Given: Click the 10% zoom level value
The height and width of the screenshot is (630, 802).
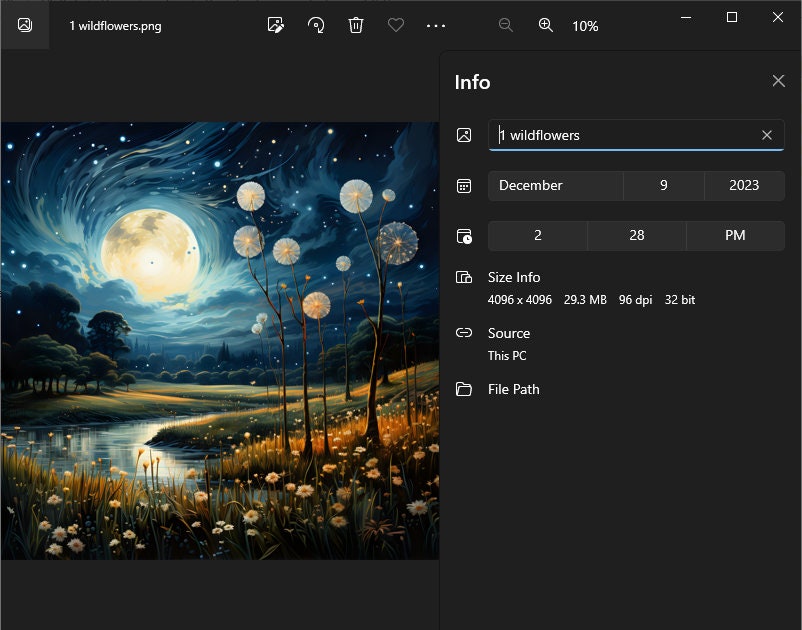Looking at the screenshot, I should [x=585, y=26].
